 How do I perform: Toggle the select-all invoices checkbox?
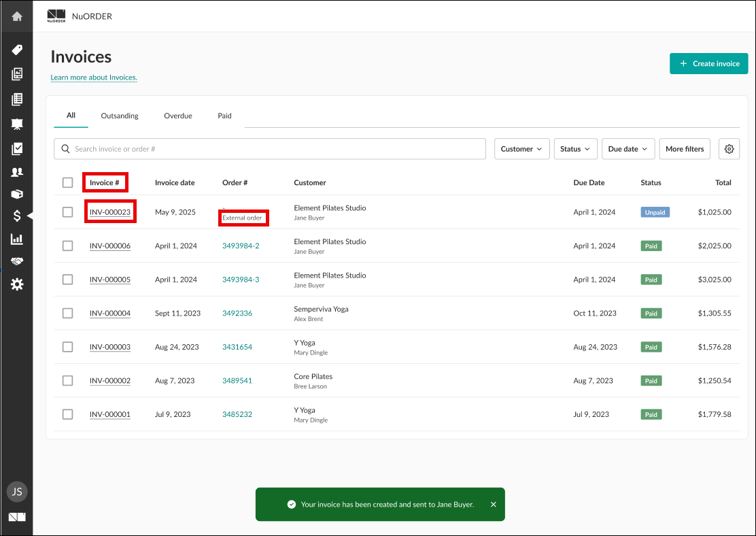67,182
